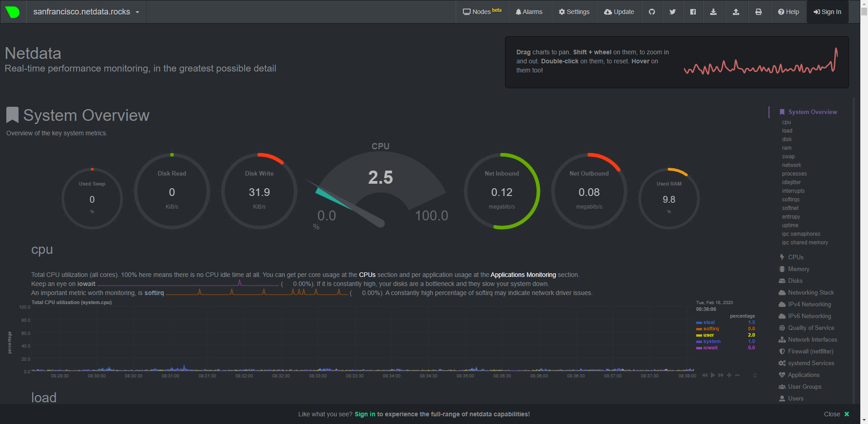Click the chart pan-right forward icon
This screenshot has height=424, width=868.
(721, 375)
